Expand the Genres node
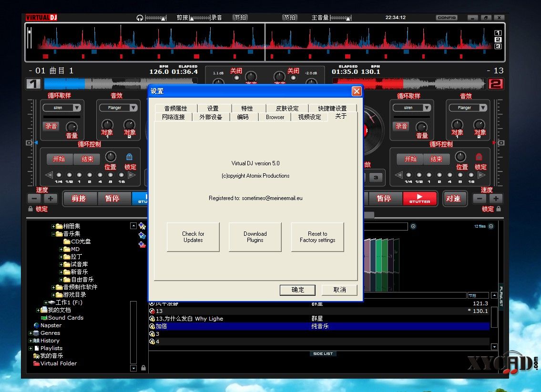This screenshot has height=392, width=541. point(31,333)
